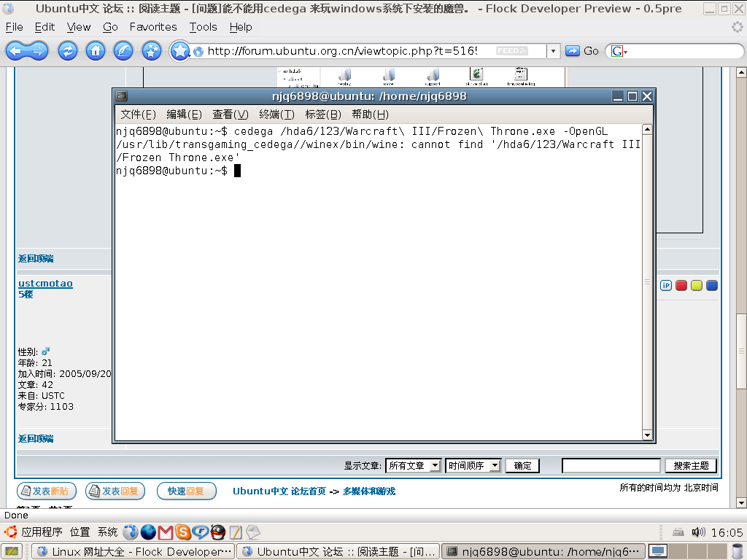The height and width of the screenshot is (560, 747).
Task: Launch the RealPlayer panel icon
Action: click(200, 532)
